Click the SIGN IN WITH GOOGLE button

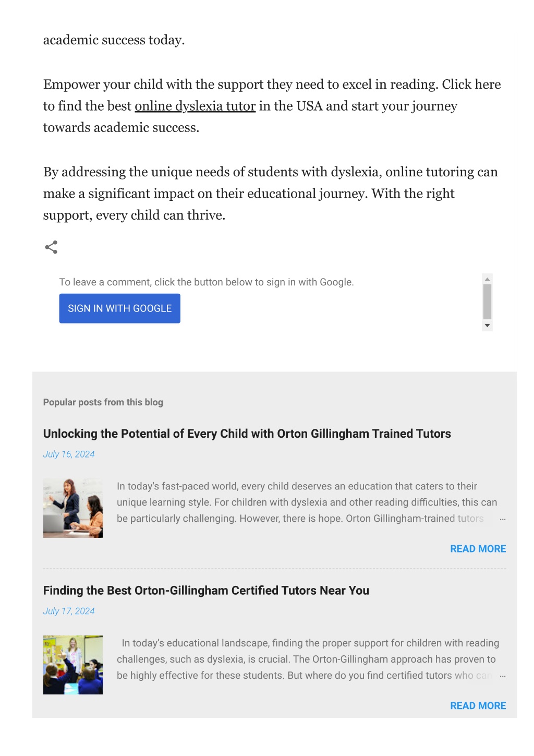pyautogui.click(x=119, y=308)
